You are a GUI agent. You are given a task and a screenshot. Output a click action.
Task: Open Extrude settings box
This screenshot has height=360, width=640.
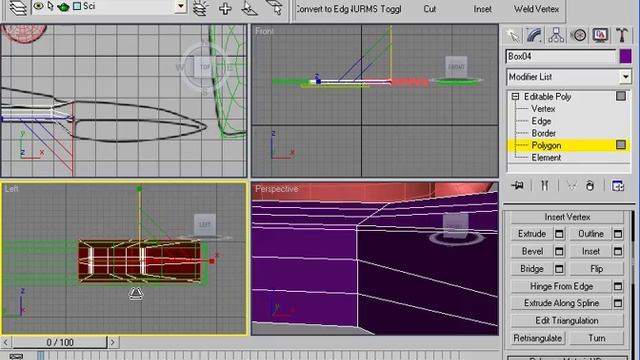coord(559,234)
